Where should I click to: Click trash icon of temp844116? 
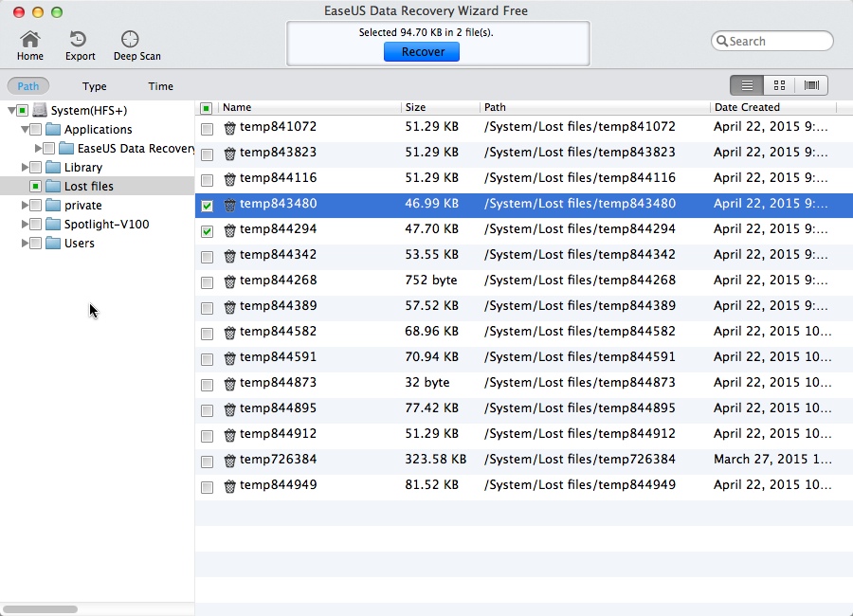pos(229,179)
